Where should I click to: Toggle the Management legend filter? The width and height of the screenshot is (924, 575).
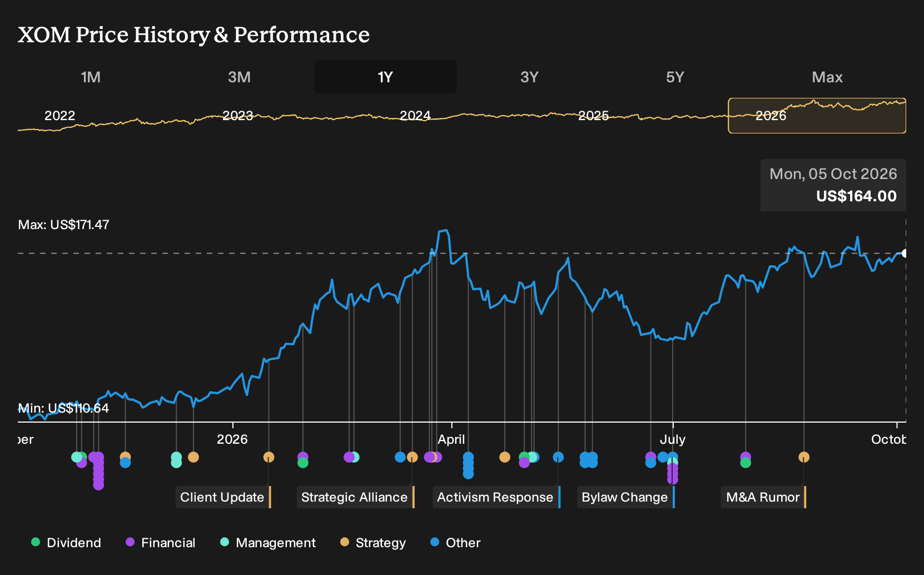268,543
